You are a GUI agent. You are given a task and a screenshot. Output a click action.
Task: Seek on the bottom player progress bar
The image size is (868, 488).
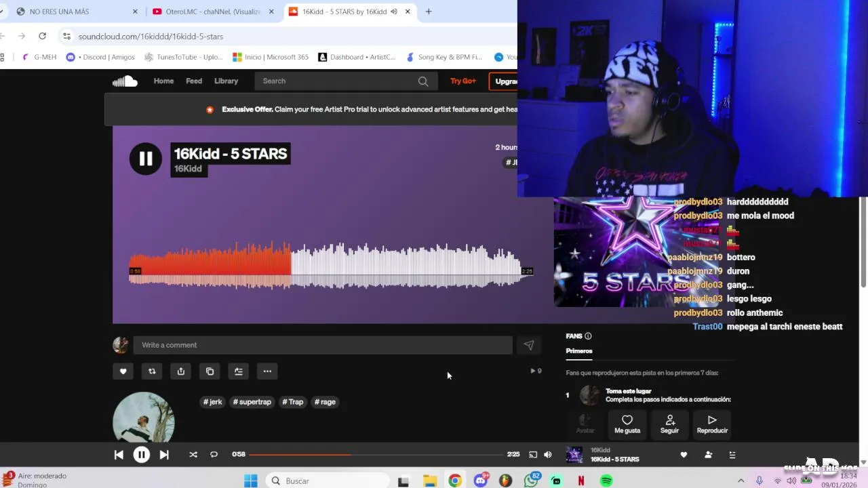[x=376, y=455]
